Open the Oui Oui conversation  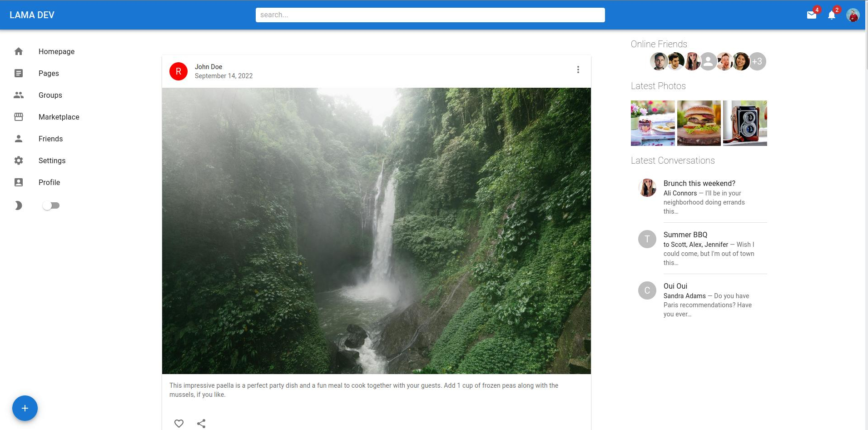[x=699, y=300]
